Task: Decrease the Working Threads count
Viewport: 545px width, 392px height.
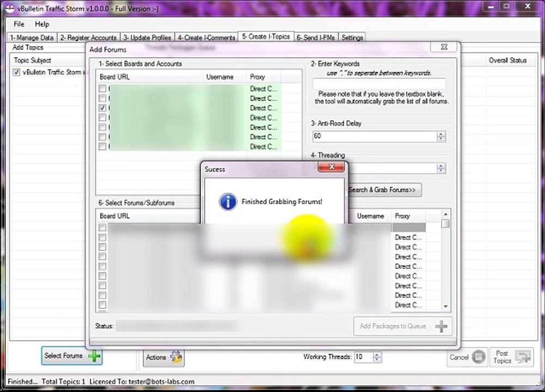Action: [377, 359]
